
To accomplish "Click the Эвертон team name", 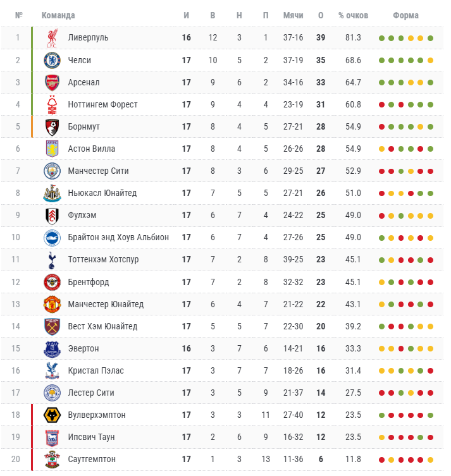I will click(x=83, y=348).
